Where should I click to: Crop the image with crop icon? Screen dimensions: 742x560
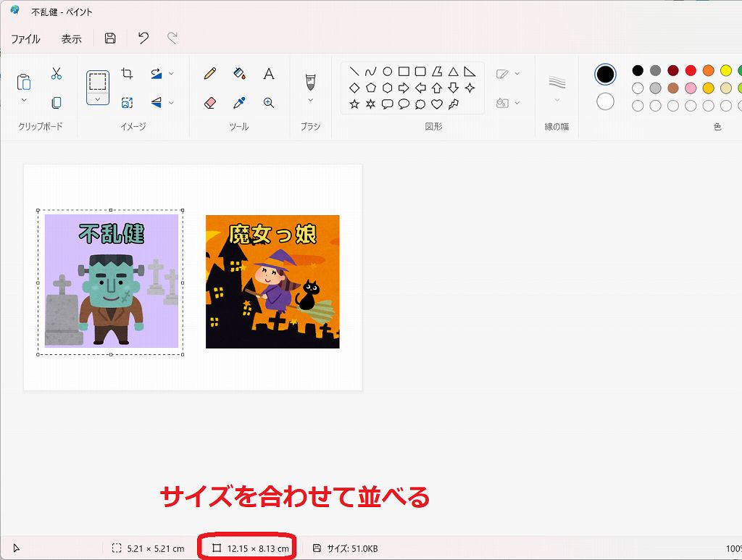click(x=127, y=73)
